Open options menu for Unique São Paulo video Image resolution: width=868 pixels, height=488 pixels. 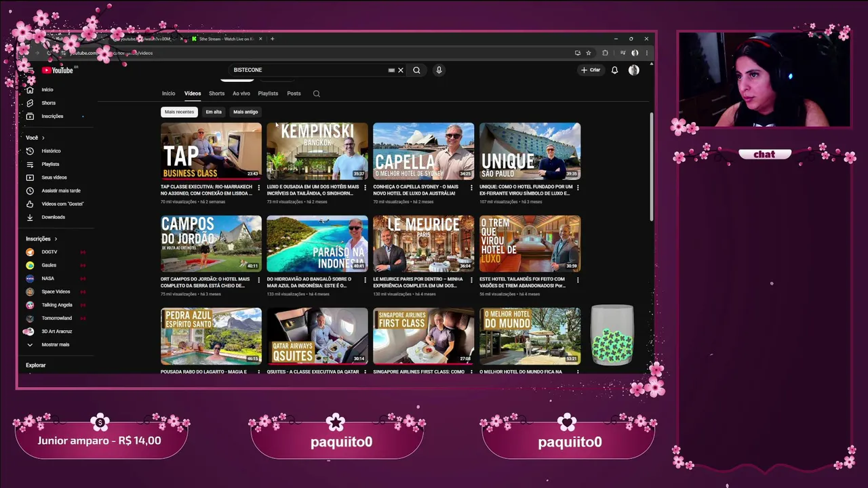578,188
